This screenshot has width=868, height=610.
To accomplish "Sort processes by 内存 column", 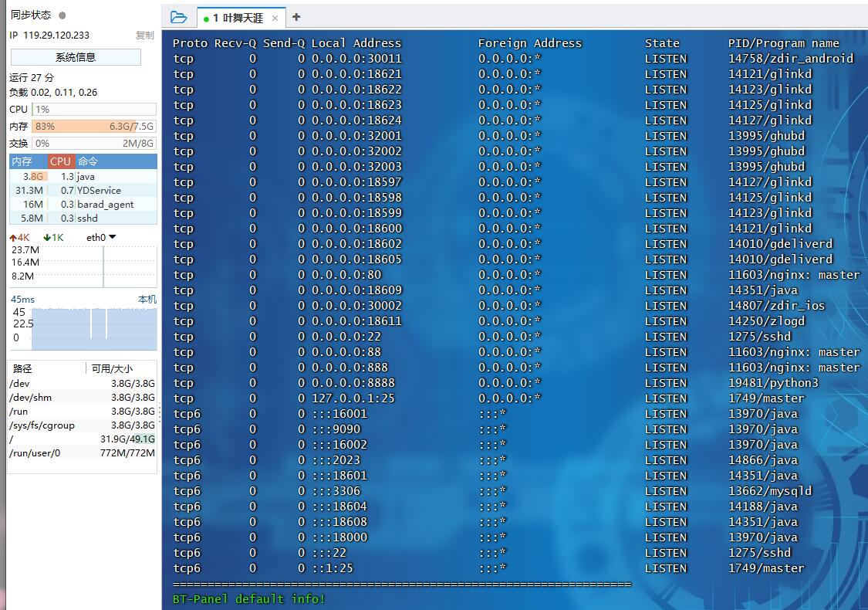I will click(29, 161).
